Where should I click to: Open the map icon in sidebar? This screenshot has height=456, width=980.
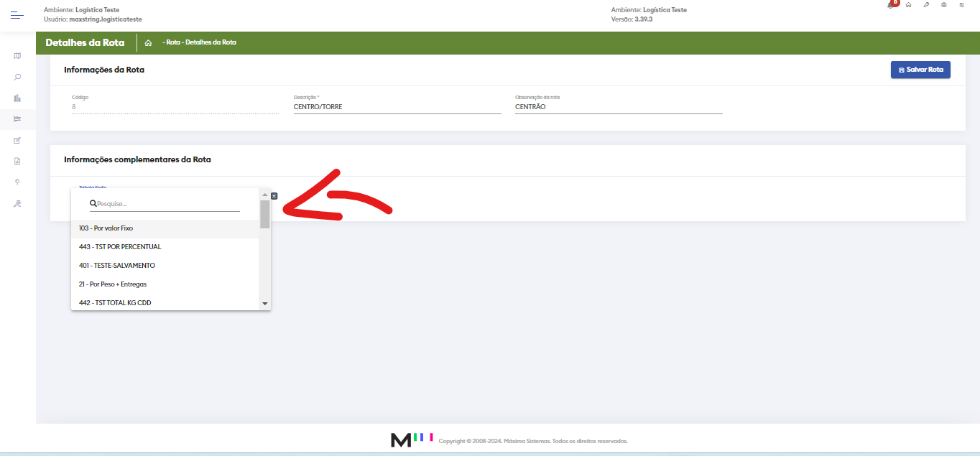tap(17, 56)
